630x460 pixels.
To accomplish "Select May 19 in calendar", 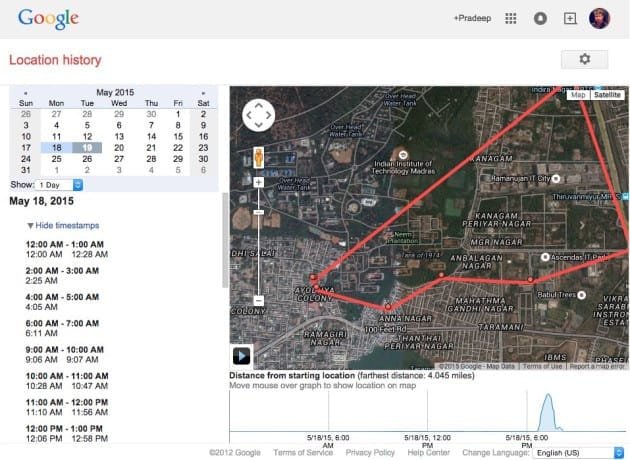I will click(x=87, y=148).
